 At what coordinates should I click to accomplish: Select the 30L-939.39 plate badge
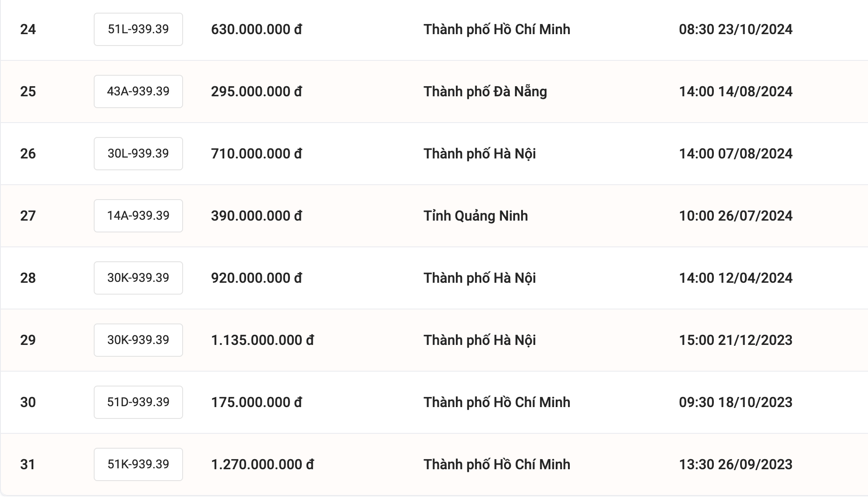click(138, 154)
